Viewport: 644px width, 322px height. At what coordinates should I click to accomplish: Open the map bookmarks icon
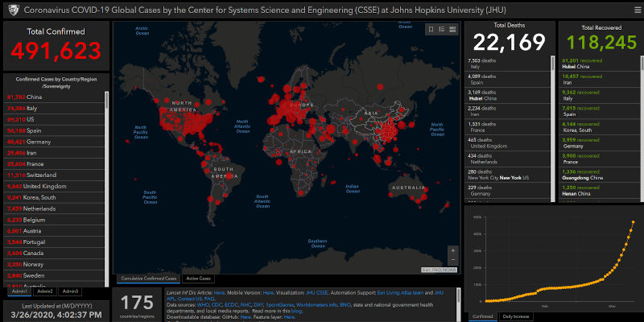click(x=431, y=29)
